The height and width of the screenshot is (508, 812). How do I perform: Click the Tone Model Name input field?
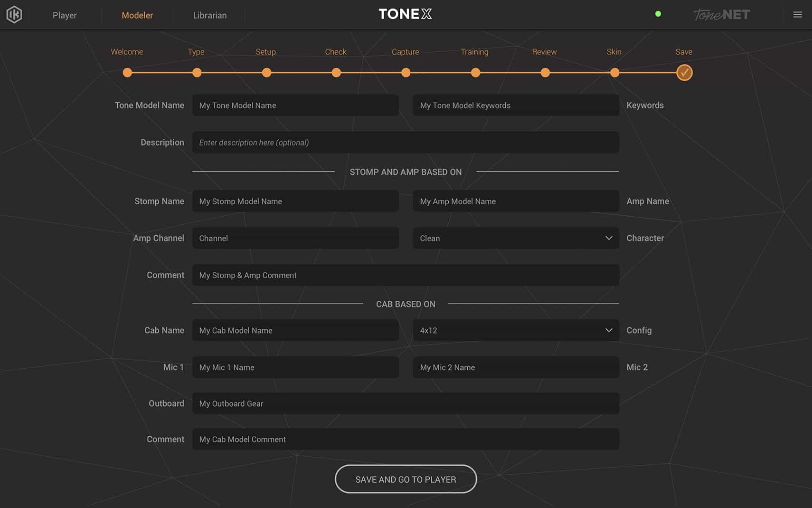coord(295,105)
